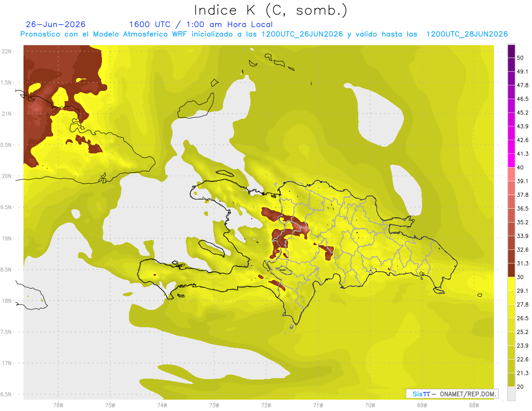The image size is (532, 411).
Task: Click the "71W" longitude label
Action: (318, 405)
